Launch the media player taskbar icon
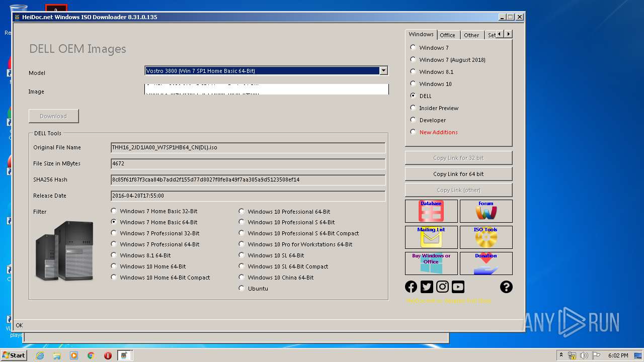The image size is (644, 362). [x=74, y=355]
